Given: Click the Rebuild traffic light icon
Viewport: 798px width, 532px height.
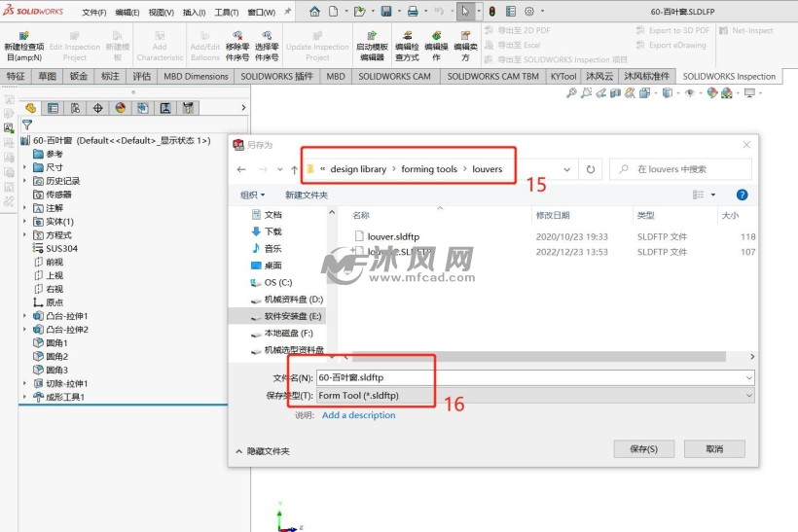Looking at the screenshot, I should [492, 12].
